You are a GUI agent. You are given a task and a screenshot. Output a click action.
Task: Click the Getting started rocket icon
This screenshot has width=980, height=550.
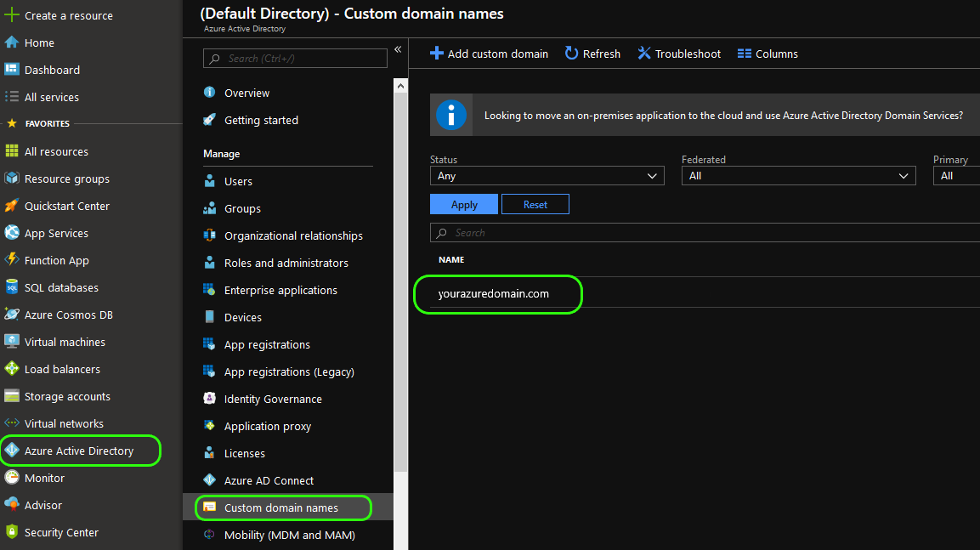point(209,119)
